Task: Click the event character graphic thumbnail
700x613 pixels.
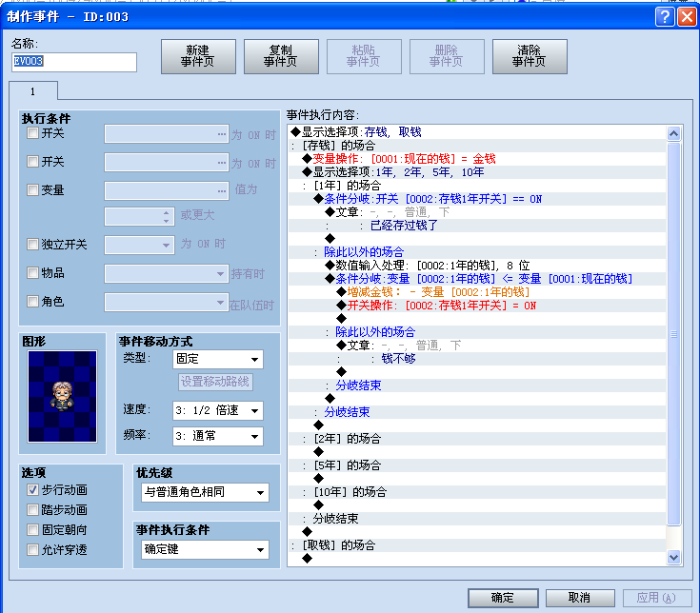Action: coord(62,396)
